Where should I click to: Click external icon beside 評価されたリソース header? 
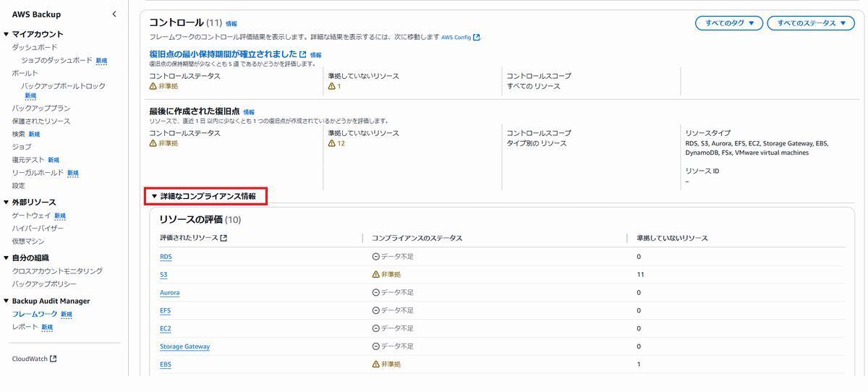(224, 238)
